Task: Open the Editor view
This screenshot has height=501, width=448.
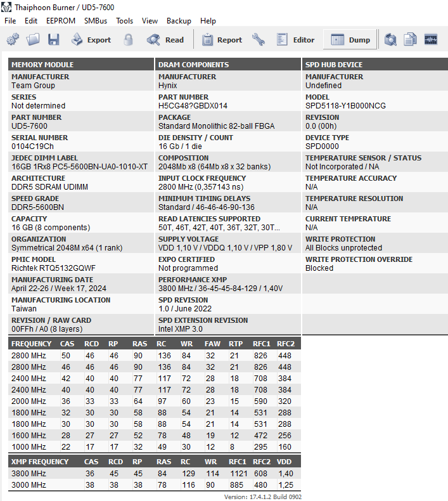Action: [295, 39]
